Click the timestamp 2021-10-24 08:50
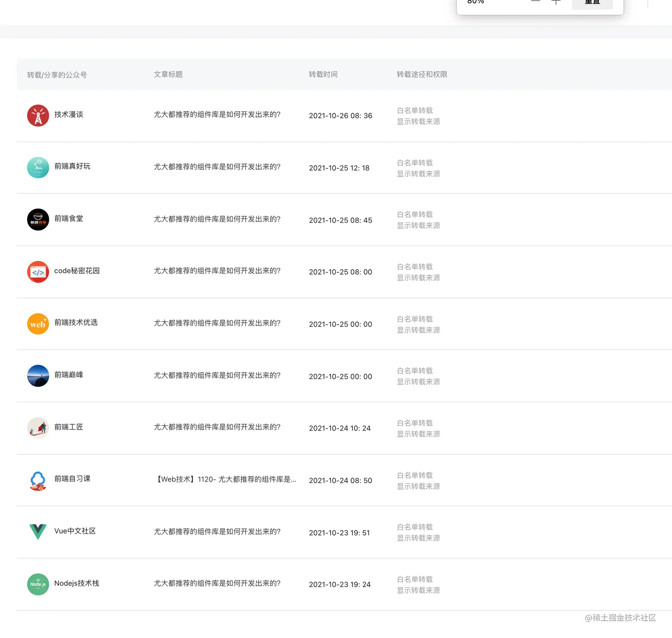Screen dimensions: 672x638 point(340,481)
